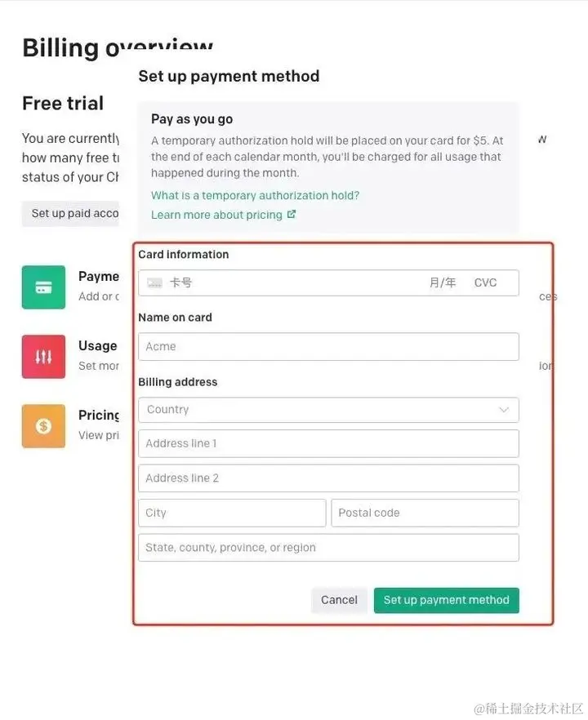Click the 月/年 expiry date field
This screenshot has width=588, height=720.
click(443, 282)
